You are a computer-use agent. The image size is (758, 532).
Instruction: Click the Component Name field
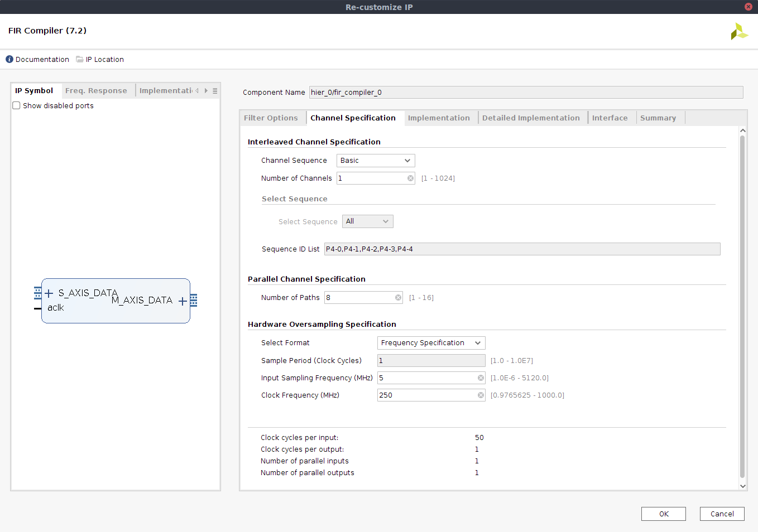(x=526, y=93)
